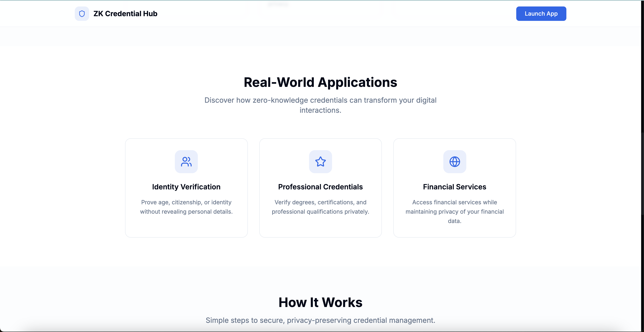The height and width of the screenshot is (332, 644).
Task: Click the Identity Verification description text
Action: [x=186, y=207]
